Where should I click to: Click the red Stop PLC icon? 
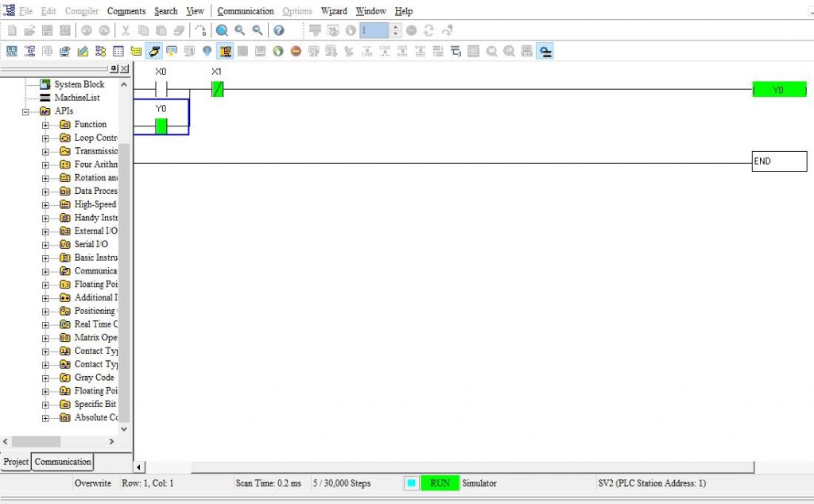tap(297, 50)
